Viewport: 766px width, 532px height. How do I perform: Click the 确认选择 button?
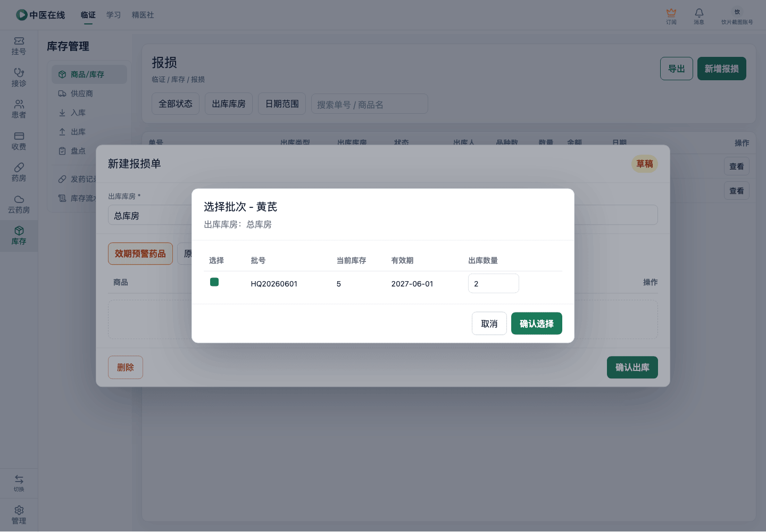[537, 324]
